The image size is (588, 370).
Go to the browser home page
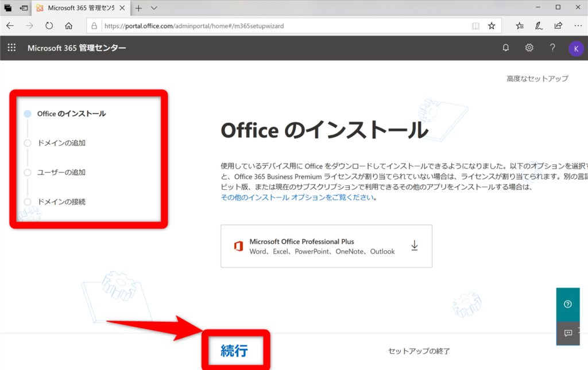(68, 26)
